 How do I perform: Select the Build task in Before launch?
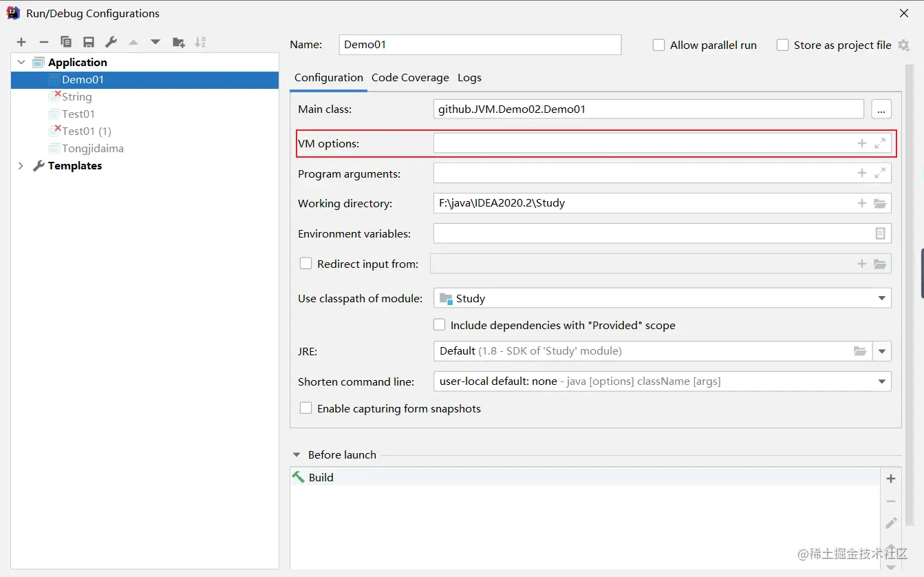click(585, 477)
